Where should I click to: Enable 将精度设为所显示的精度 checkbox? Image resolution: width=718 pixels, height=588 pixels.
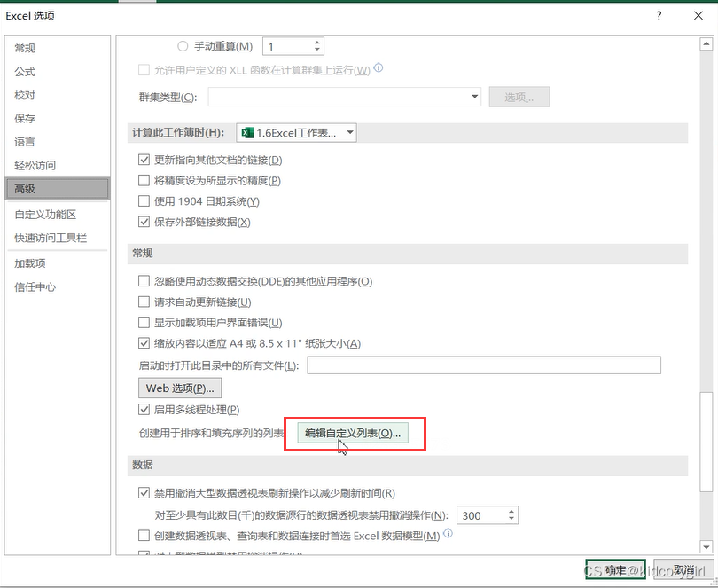144,181
